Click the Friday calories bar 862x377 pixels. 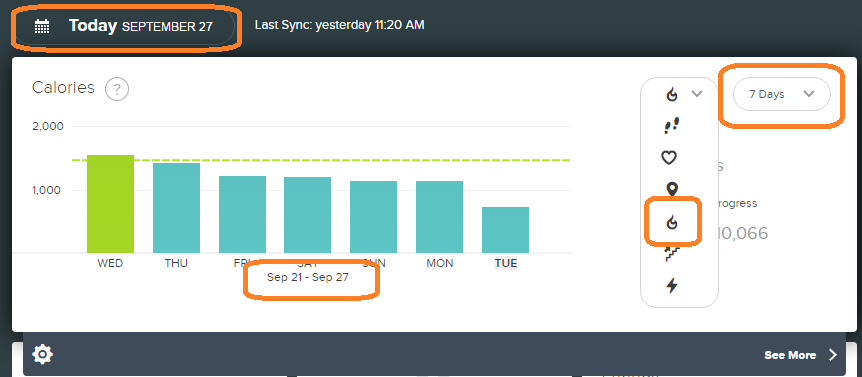point(242,214)
